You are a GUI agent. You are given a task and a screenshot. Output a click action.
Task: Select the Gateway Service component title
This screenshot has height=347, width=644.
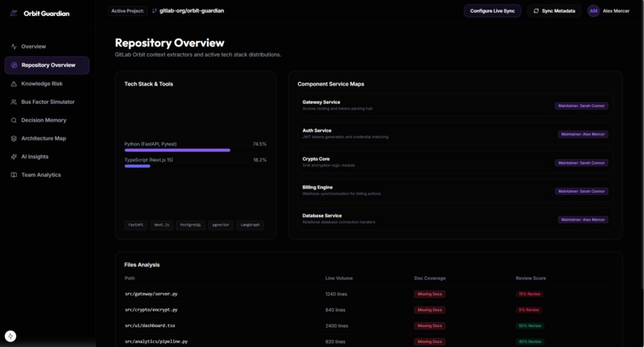click(x=321, y=102)
